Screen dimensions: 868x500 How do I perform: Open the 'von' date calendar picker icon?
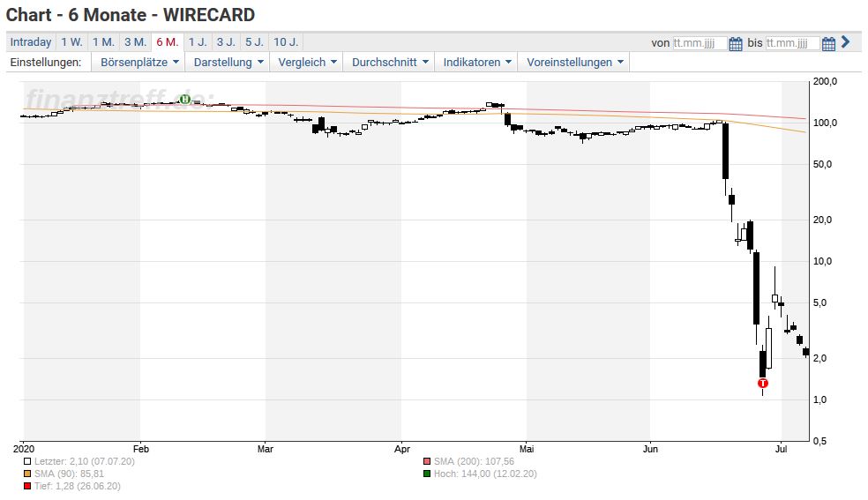pos(735,43)
